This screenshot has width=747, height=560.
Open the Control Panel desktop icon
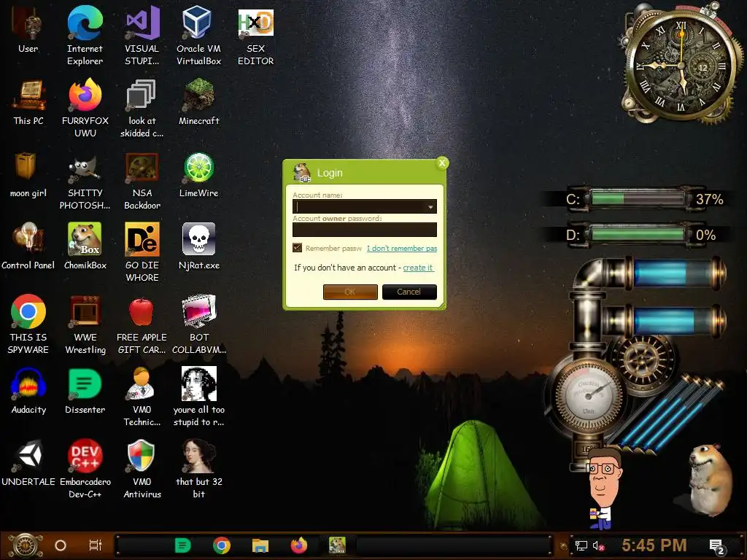(28, 246)
